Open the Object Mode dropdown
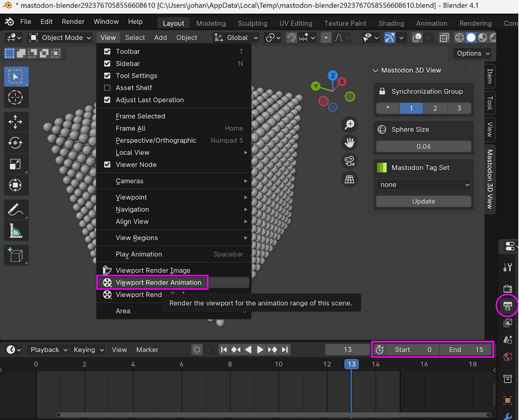This screenshot has width=519, height=420. coord(60,38)
